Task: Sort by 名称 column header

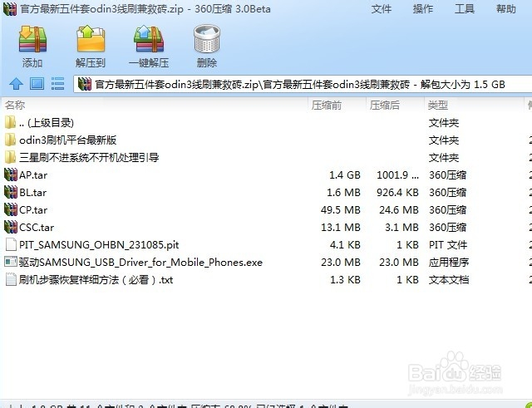Action: coord(15,106)
